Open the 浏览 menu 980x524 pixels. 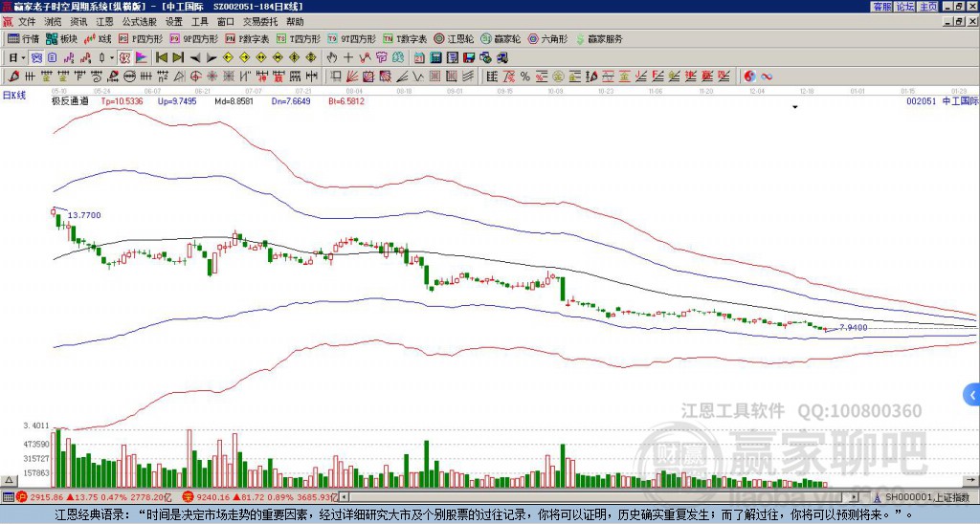(x=53, y=22)
